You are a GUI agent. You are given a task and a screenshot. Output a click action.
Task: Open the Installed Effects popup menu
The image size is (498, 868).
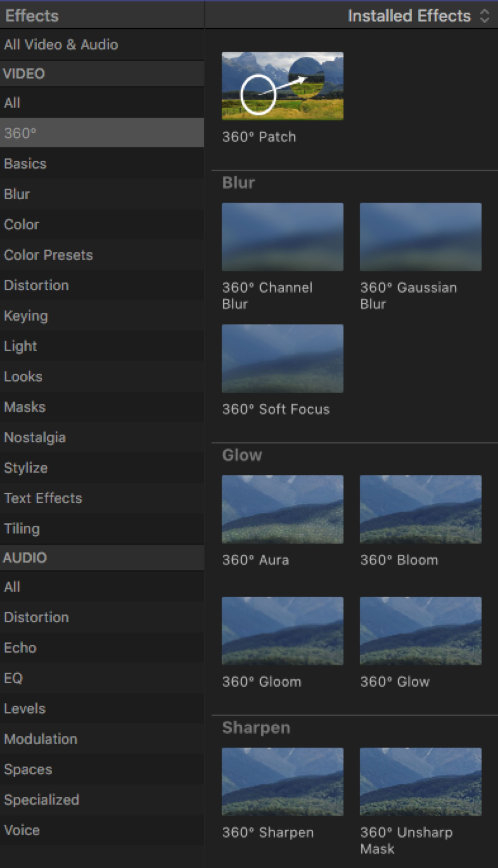[418, 16]
